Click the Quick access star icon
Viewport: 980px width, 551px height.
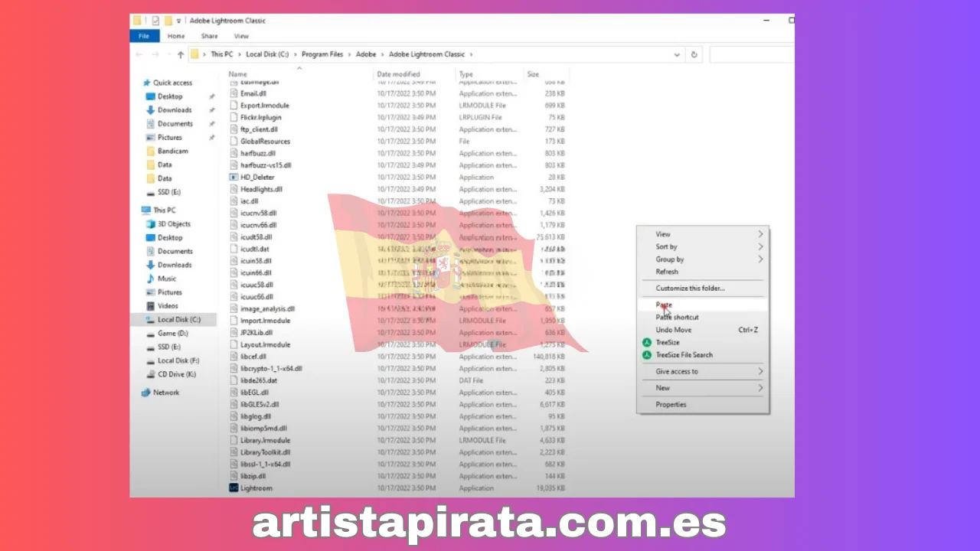tap(146, 83)
